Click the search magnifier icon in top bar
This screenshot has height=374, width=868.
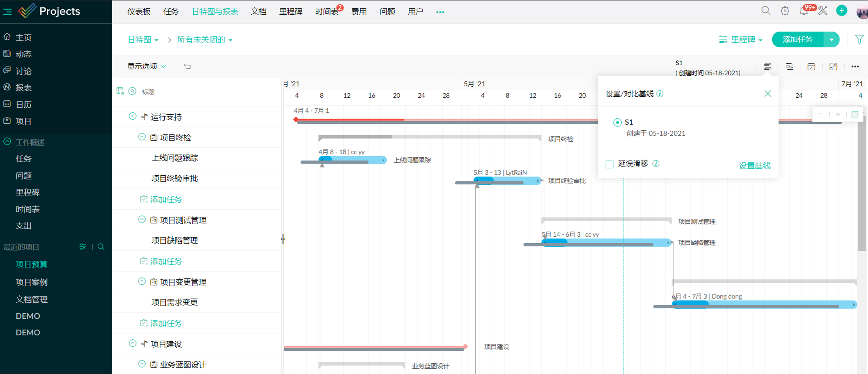[766, 11]
